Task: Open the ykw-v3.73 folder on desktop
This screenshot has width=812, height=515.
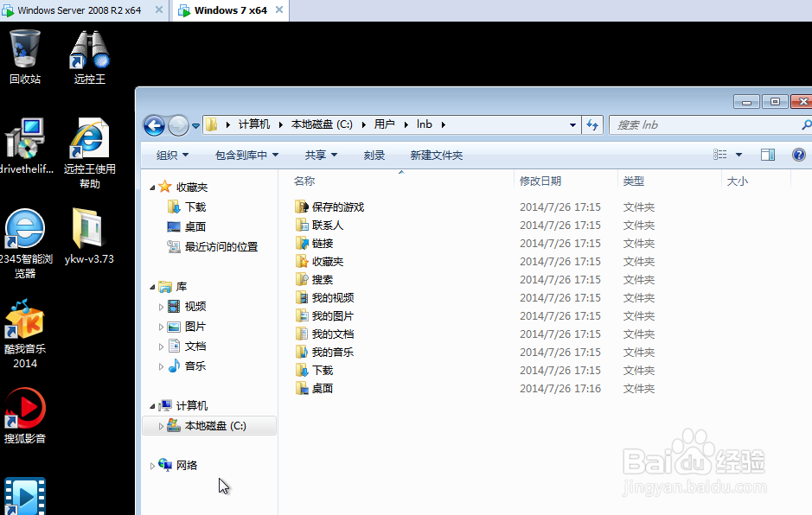Action: 89,236
